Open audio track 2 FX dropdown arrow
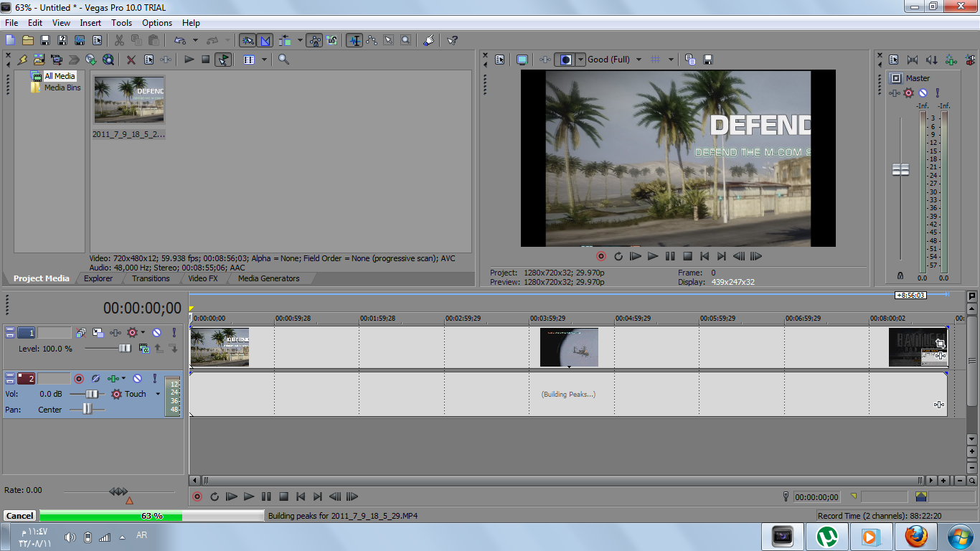This screenshot has width=980, height=551. pos(124,378)
